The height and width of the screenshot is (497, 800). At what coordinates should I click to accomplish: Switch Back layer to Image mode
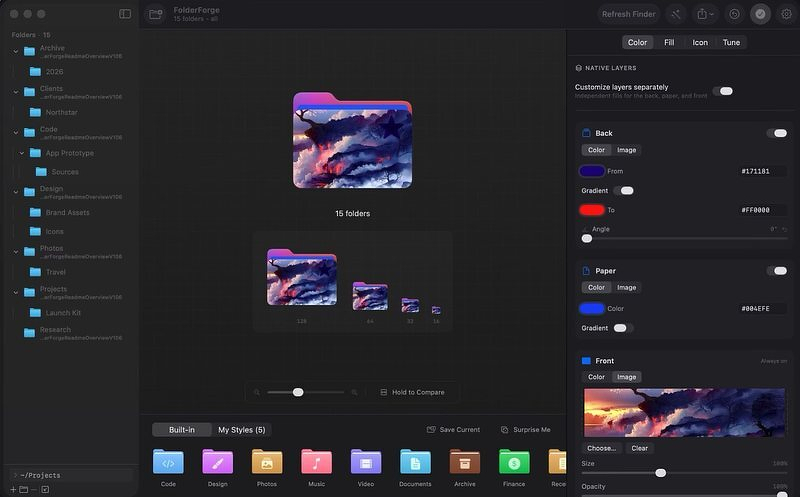click(627, 150)
